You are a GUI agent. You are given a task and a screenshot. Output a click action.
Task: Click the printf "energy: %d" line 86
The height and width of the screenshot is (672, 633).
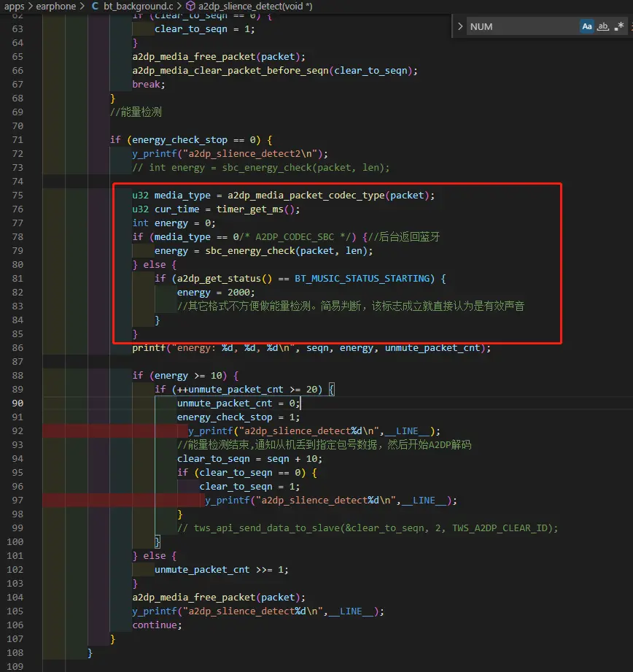(x=311, y=348)
